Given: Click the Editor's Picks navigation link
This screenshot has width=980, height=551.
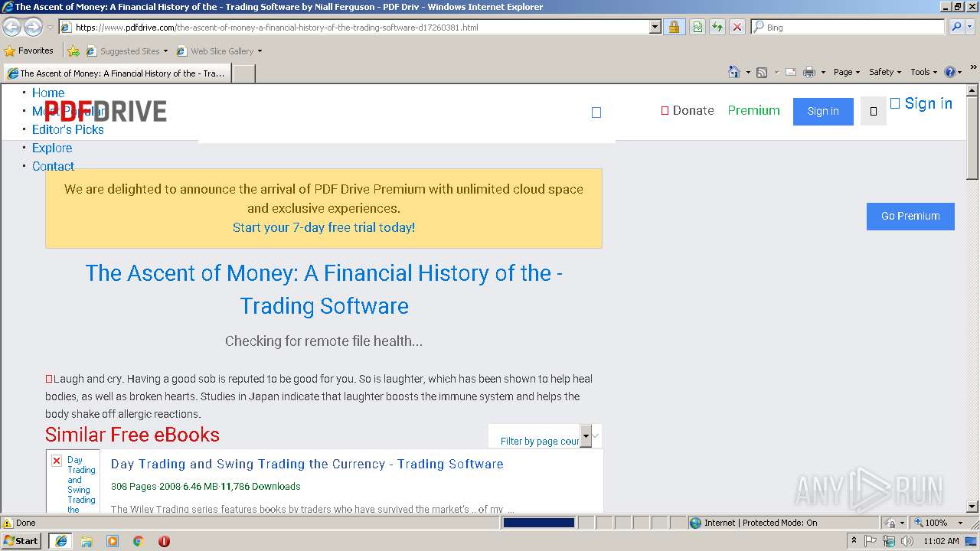Looking at the screenshot, I should (x=68, y=129).
